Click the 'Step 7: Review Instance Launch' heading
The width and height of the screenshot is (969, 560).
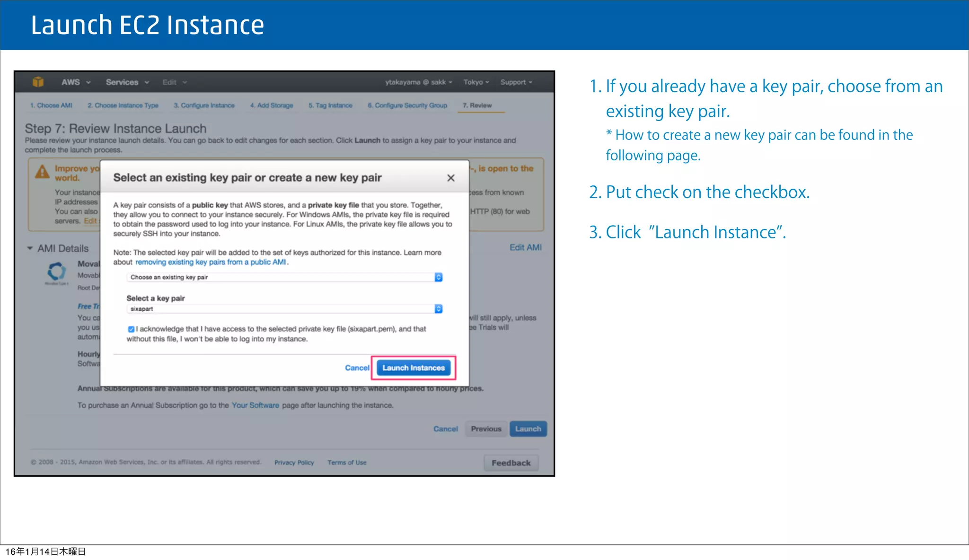pos(115,129)
